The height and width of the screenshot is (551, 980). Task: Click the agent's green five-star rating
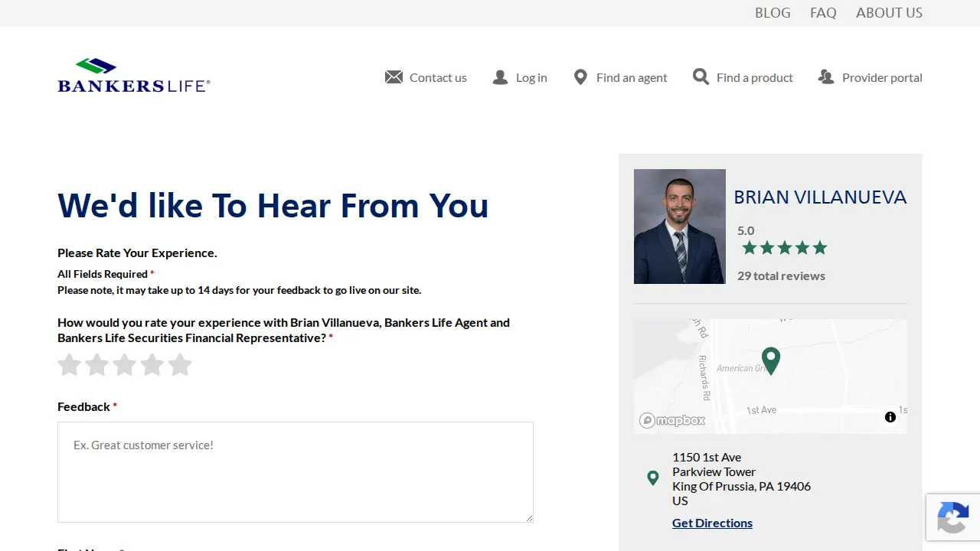[785, 247]
